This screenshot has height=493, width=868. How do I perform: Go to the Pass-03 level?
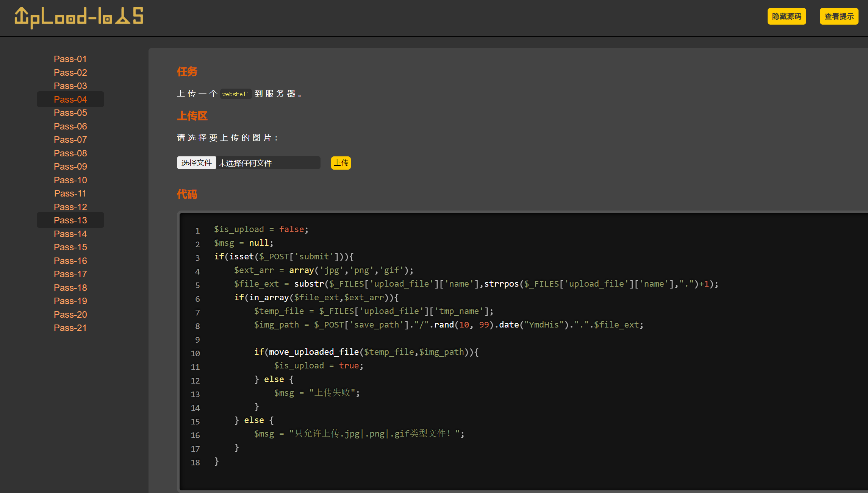pyautogui.click(x=70, y=86)
